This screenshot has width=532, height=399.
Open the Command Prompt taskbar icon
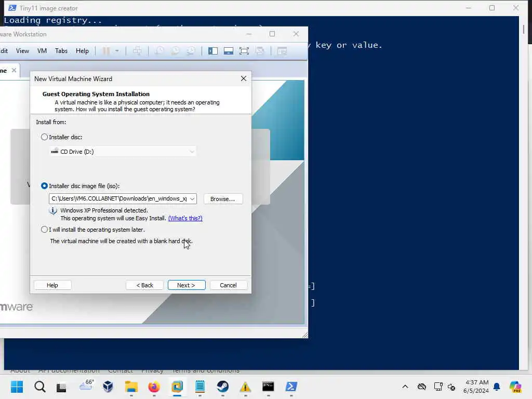coord(268,387)
